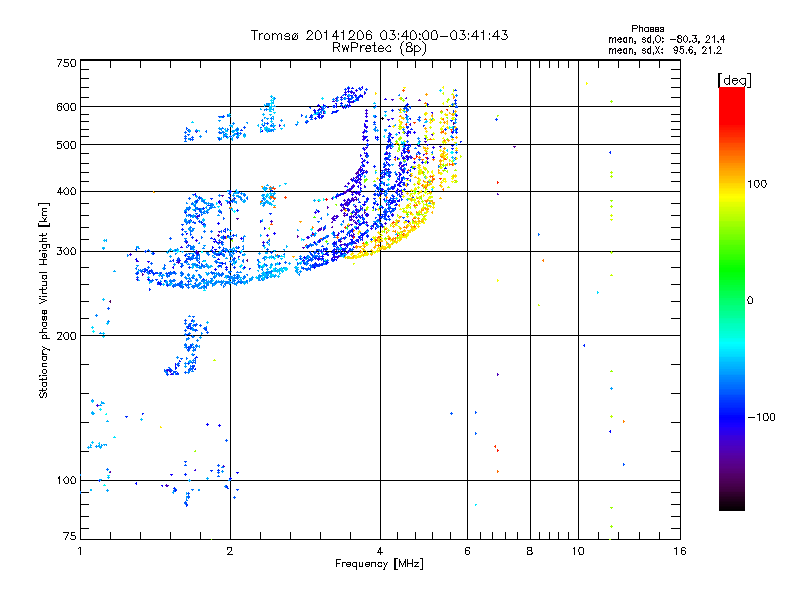This screenshot has width=800, height=600.
Task: Click the "Frequency [MHz]" x-axis label
Action: coord(379,564)
